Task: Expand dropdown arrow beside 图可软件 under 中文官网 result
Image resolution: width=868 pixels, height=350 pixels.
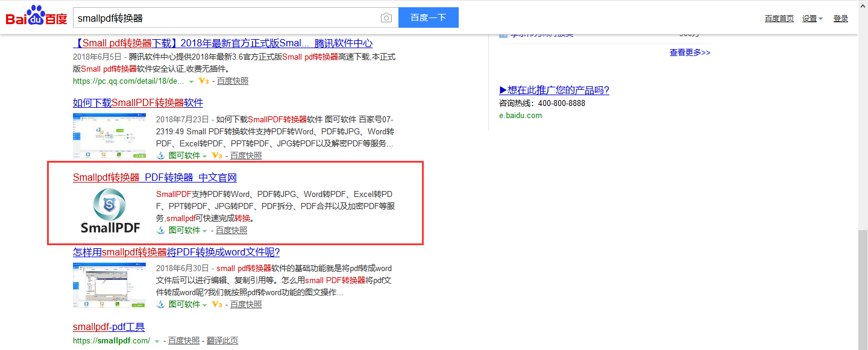Action: [205, 231]
